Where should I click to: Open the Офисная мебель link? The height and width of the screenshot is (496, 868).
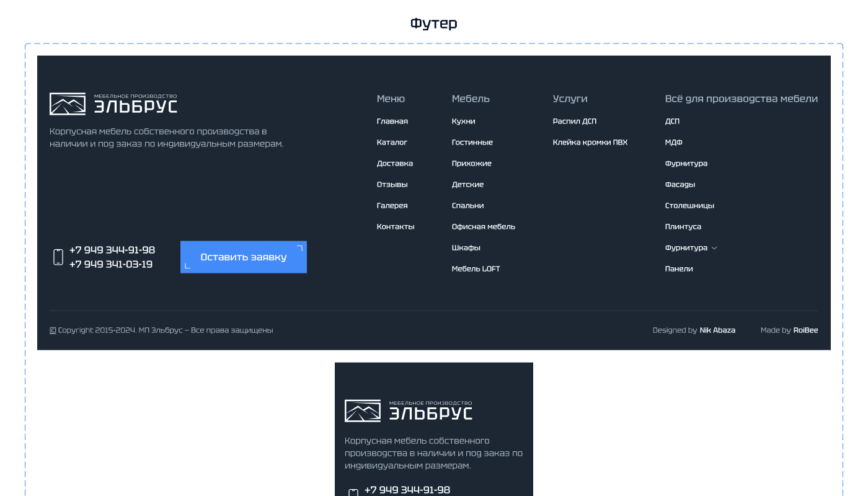pyautogui.click(x=484, y=227)
